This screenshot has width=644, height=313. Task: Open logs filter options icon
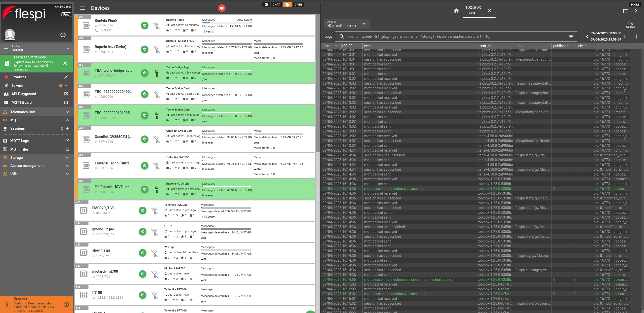click(571, 37)
